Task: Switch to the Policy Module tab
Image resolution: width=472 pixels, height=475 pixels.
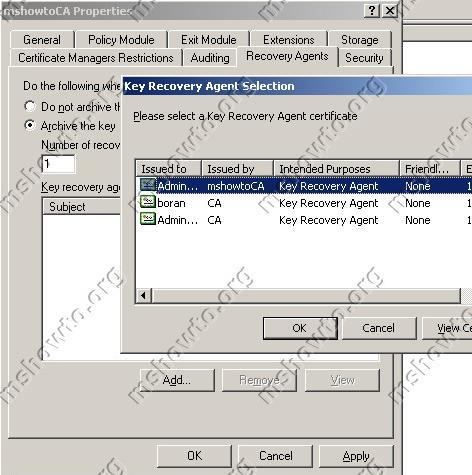Action: (x=121, y=40)
